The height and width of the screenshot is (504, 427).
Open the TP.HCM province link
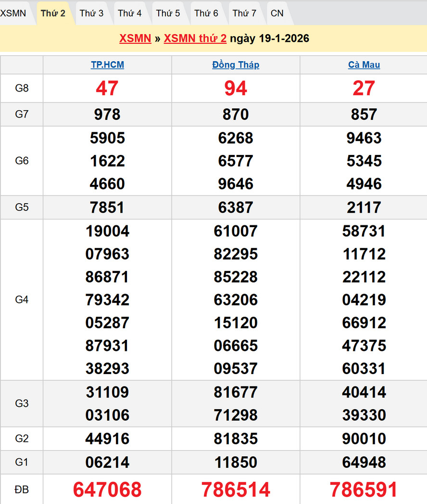pyautogui.click(x=107, y=65)
